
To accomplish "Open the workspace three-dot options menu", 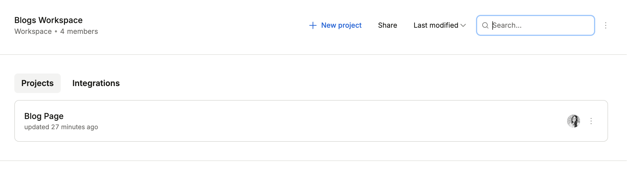I will click(x=606, y=25).
